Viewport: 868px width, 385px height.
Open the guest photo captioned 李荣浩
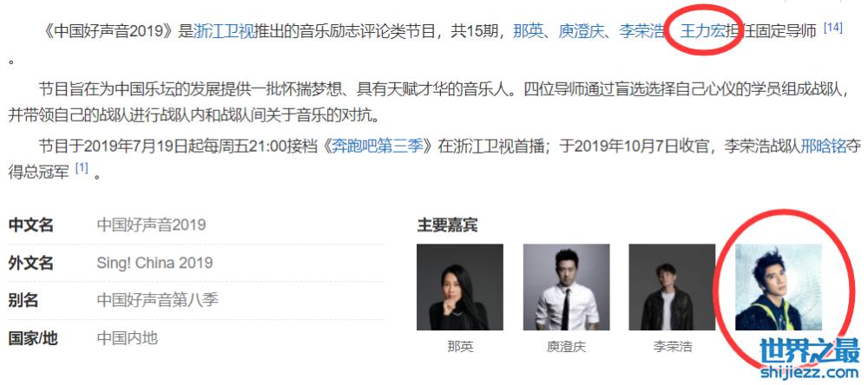tap(673, 287)
